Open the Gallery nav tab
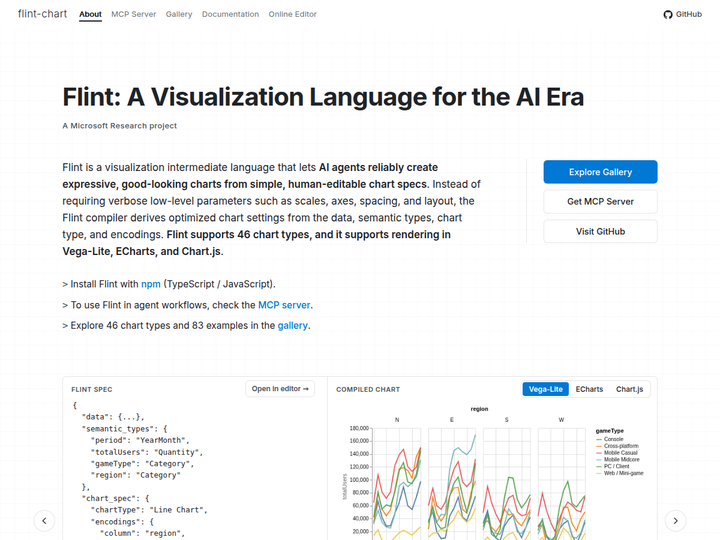720x540 pixels. click(x=179, y=14)
